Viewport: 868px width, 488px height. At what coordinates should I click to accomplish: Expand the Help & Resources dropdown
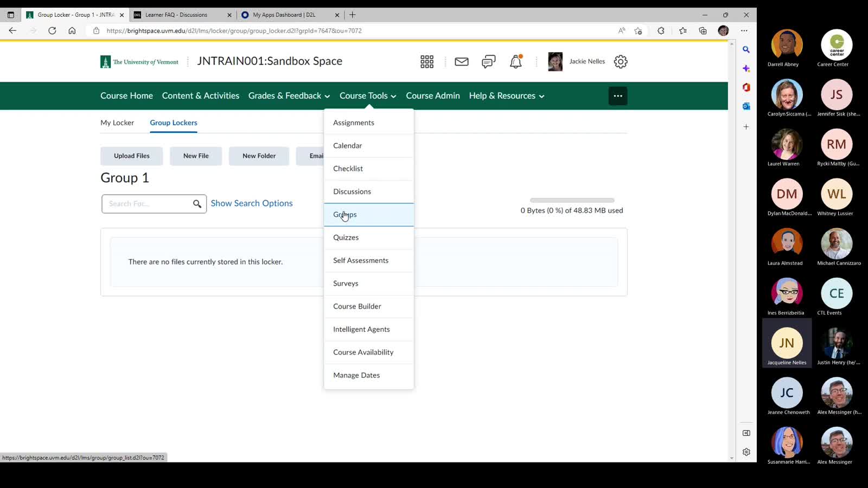click(x=506, y=96)
